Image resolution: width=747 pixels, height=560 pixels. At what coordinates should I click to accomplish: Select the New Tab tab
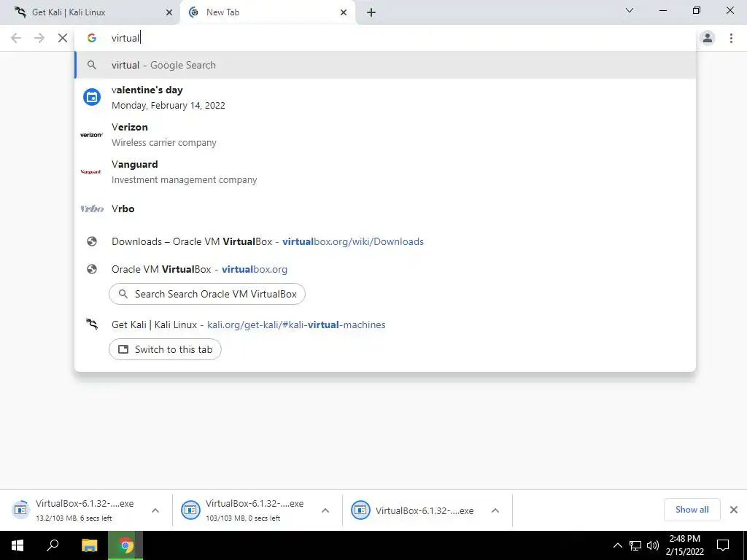point(267,12)
